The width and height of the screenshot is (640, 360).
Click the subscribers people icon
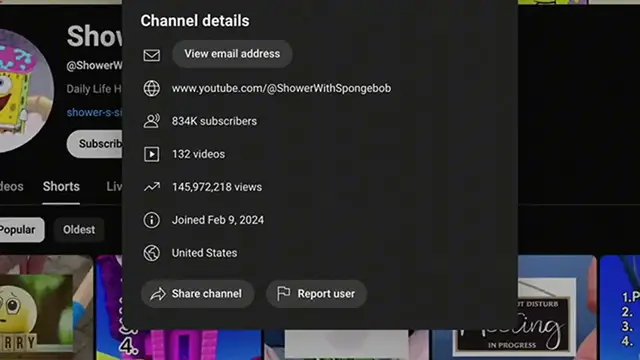[151, 121]
